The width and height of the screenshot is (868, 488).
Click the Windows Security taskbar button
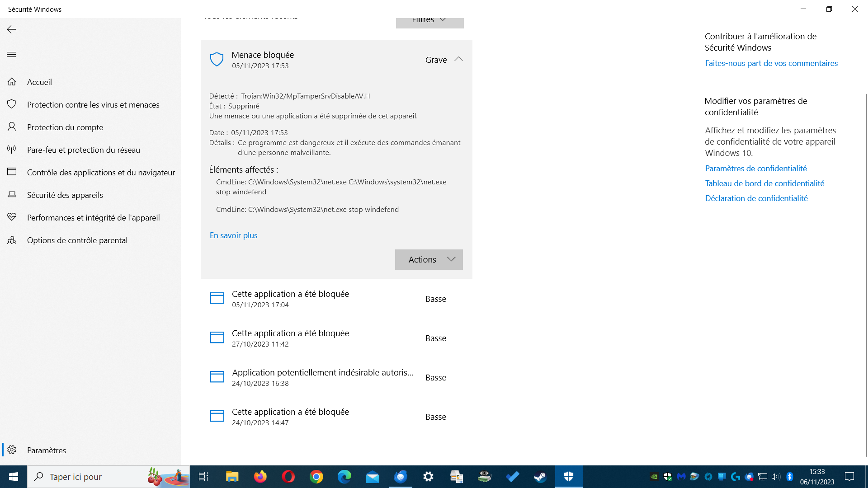tap(569, 477)
